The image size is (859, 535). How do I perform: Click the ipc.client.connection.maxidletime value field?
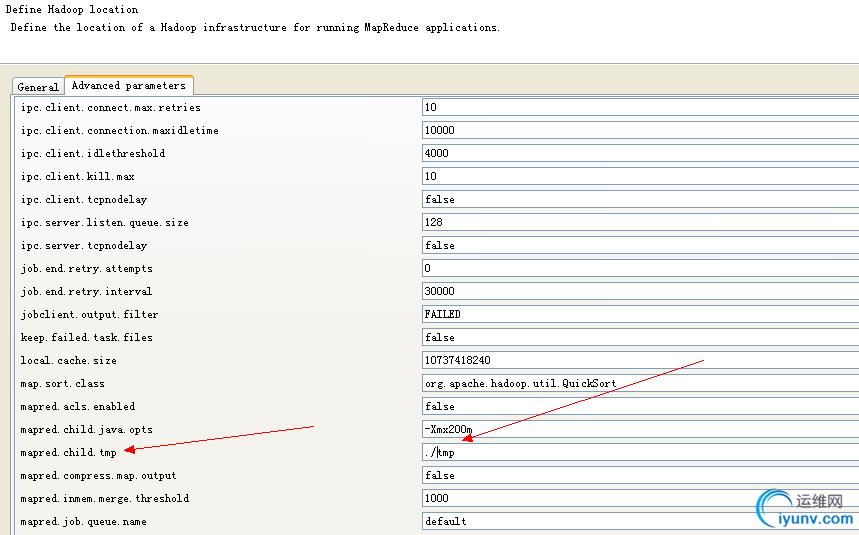click(640, 130)
